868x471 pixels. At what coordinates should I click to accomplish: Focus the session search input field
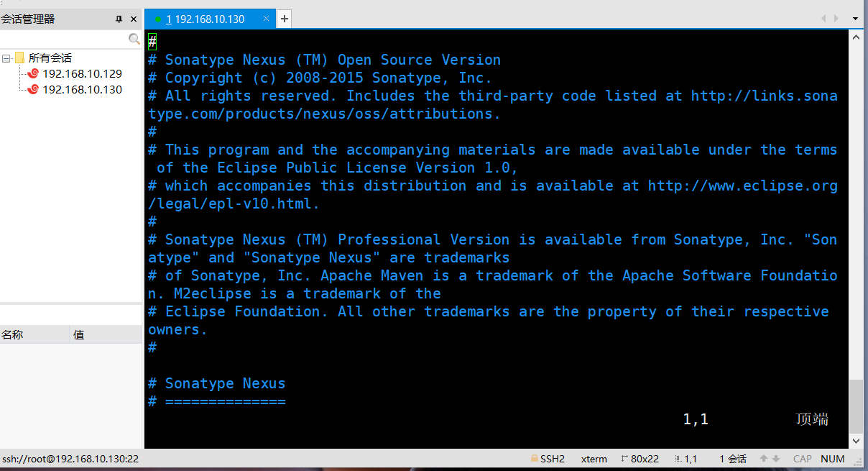click(64, 39)
